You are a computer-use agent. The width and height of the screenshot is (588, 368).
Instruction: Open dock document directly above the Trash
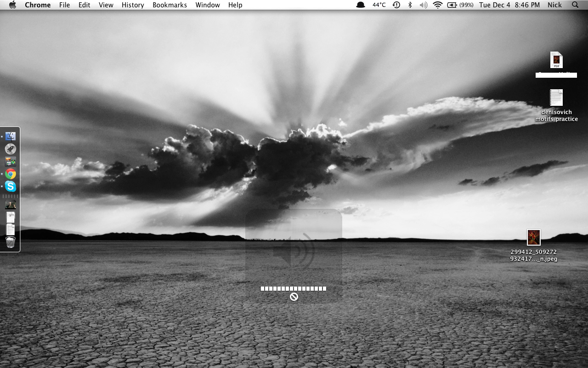pos(11,230)
